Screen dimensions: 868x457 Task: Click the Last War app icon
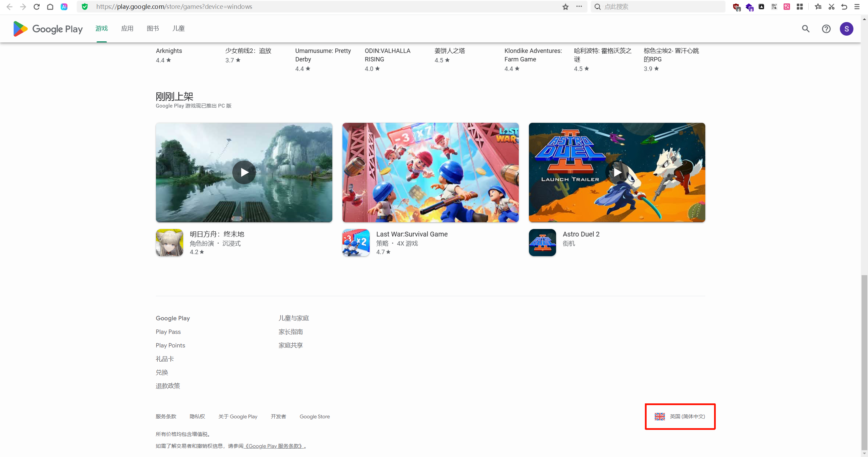coord(356,243)
